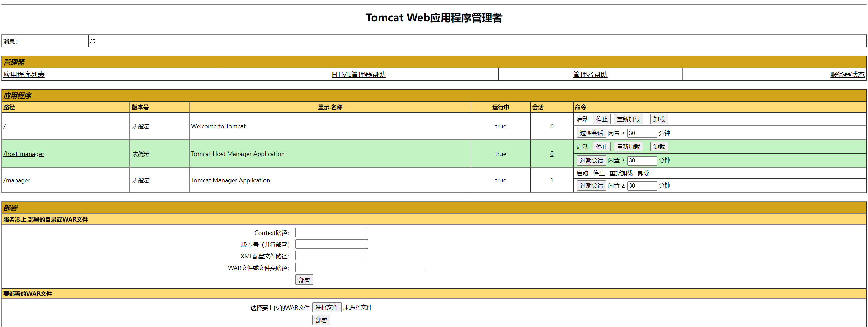Click the WAR文件或文件夹路径 input field
The height and width of the screenshot is (327, 868).
click(360, 268)
